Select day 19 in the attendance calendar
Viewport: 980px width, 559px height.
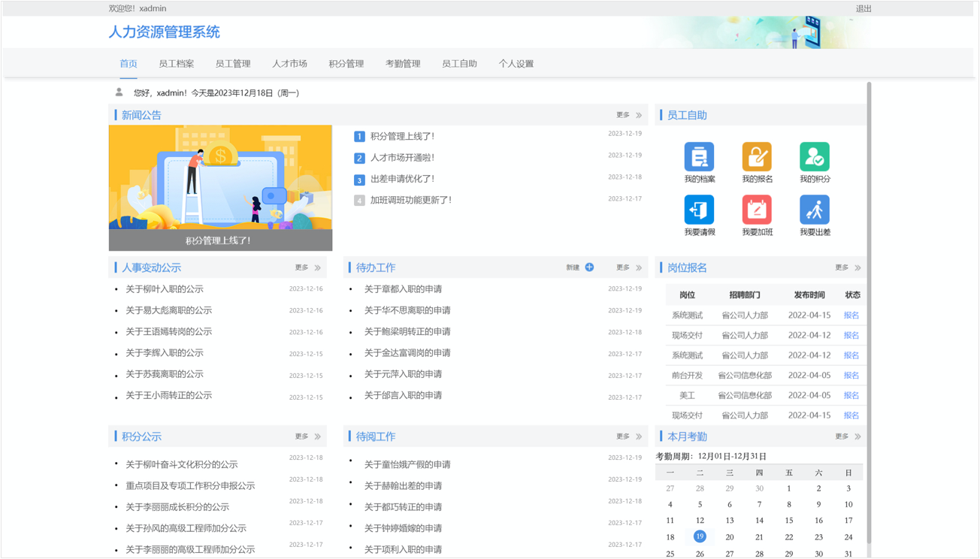[x=700, y=536]
